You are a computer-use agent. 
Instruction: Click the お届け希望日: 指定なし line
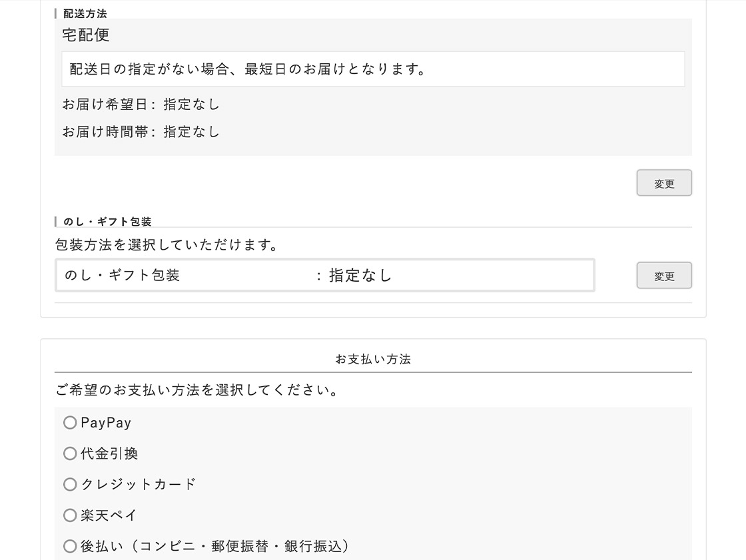point(141,105)
